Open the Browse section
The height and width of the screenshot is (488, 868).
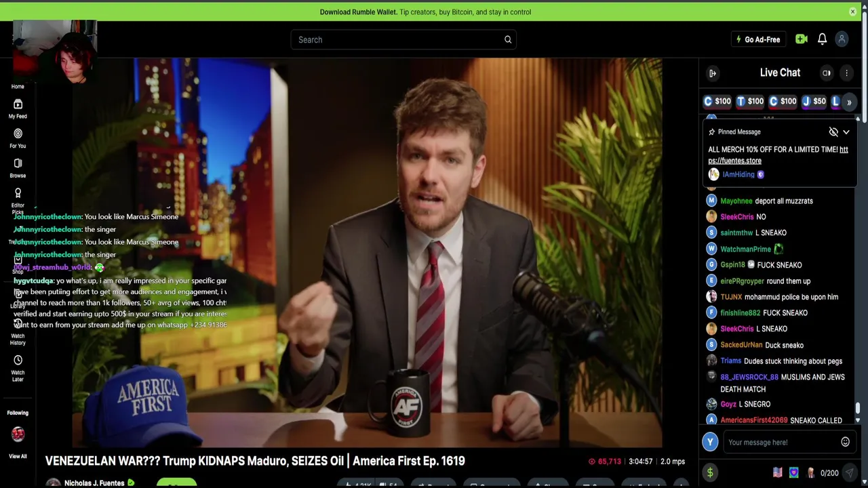click(18, 168)
